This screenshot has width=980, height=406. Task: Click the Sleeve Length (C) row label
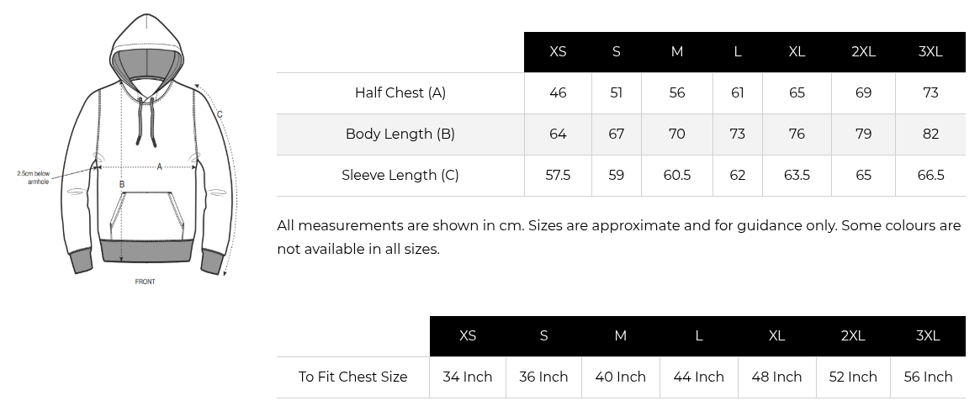[x=400, y=176]
